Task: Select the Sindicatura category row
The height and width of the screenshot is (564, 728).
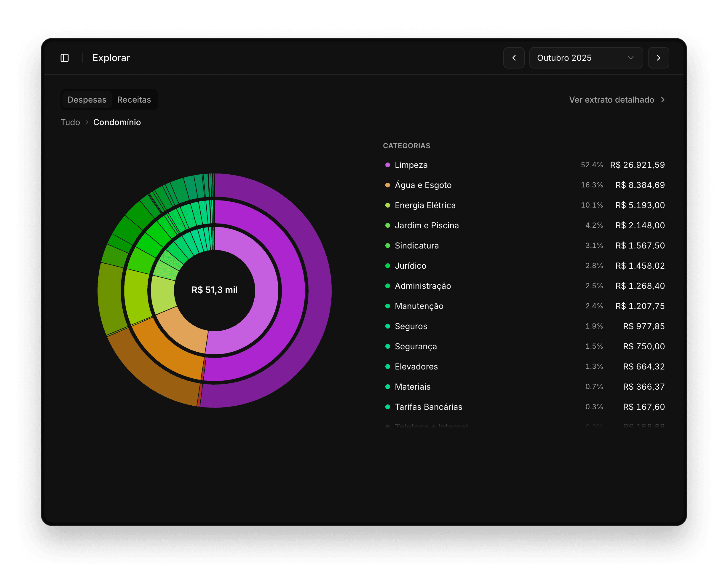Action: click(x=417, y=246)
